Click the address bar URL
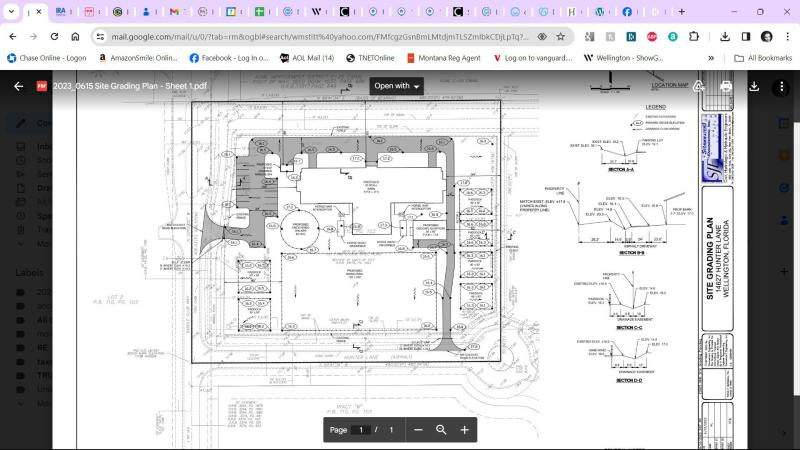The height and width of the screenshot is (450, 800). [310, 36]
